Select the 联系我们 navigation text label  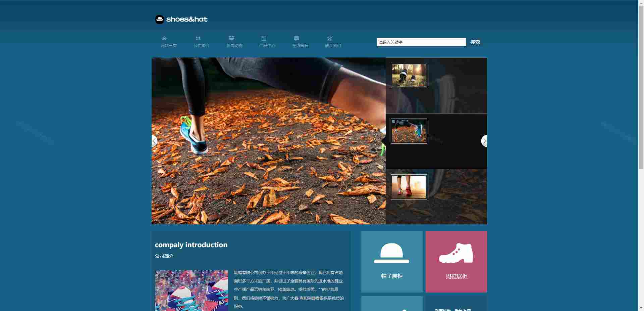(333, 46)
